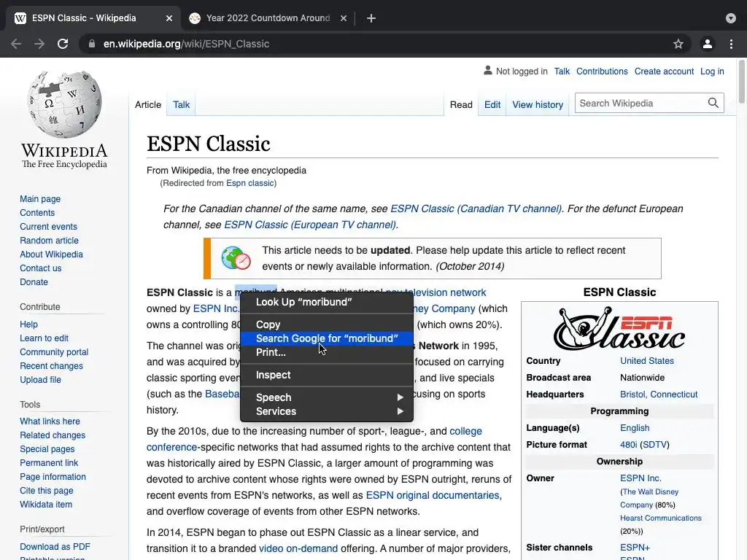Click the browser forward arrow
Viewport: 747px width, 560px height.
pos(39,44)
